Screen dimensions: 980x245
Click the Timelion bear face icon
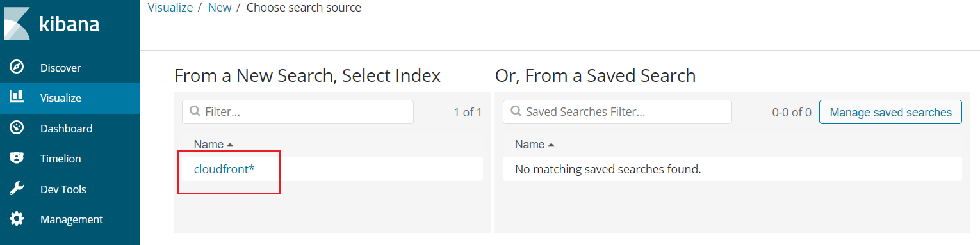click(17, 158)
